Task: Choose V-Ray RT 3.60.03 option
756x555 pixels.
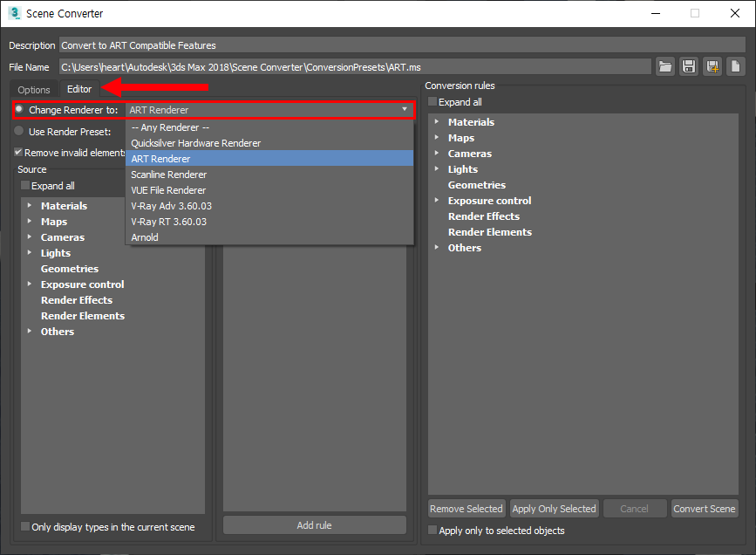Action: click(269, 222)
